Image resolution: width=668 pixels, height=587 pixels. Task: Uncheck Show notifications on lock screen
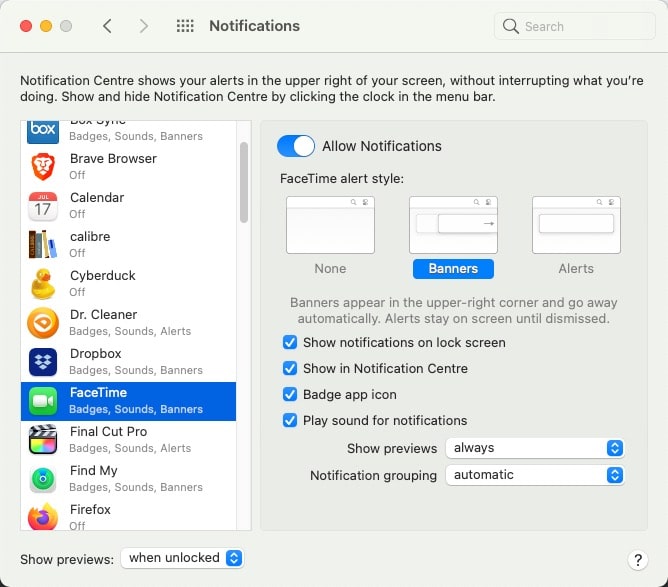coord(290,342)
